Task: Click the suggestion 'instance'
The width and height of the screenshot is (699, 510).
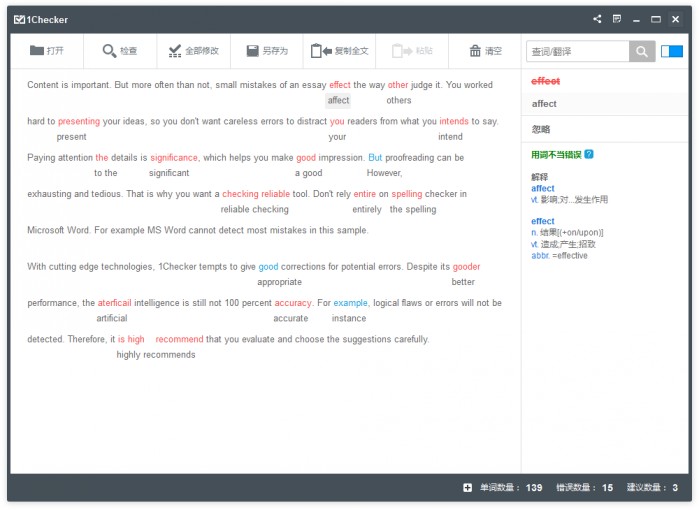Action: click(349, 318)
